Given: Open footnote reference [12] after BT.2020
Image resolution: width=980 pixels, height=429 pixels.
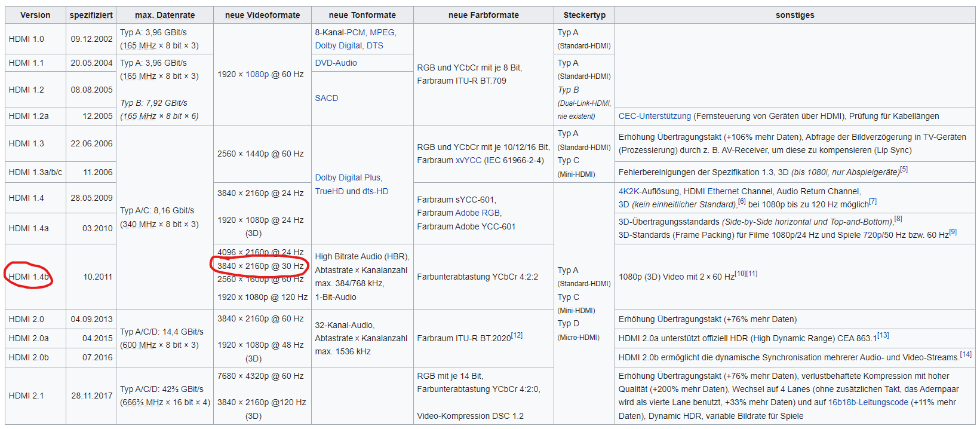Looking at the screenshot, I should [517, 335].
